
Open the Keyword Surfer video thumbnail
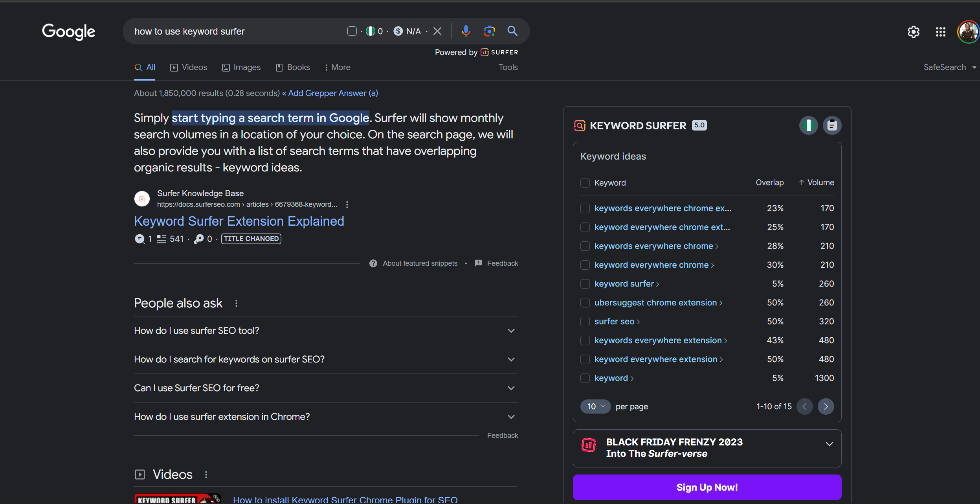click(178, 499)
